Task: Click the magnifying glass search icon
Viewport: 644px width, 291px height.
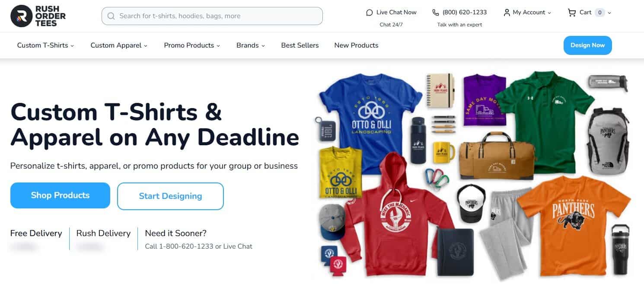Action: click(111, 16)
